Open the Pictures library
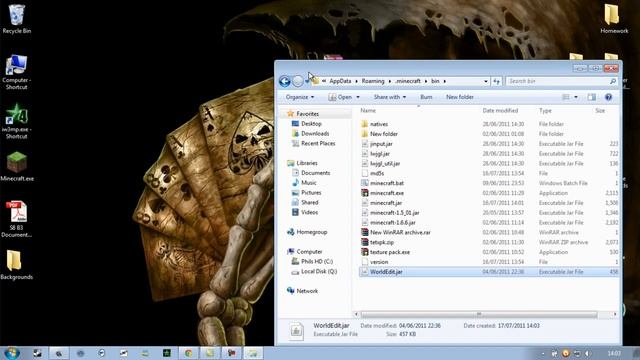 pos(311,192)
